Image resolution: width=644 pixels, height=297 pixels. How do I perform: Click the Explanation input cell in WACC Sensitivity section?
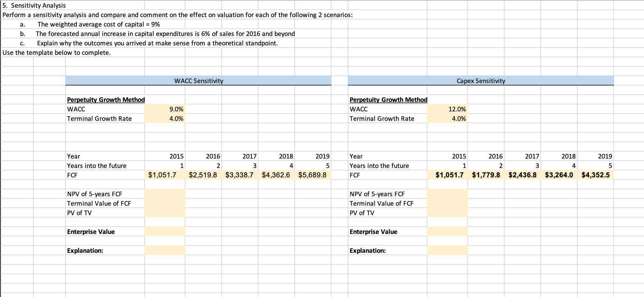pos(164,250)
